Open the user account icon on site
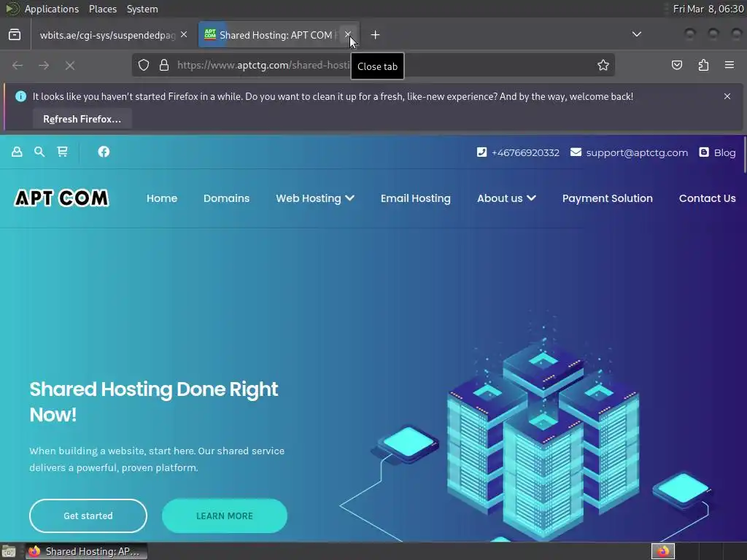747x560 pixels. pyautogui.click(x=17, y=152)
